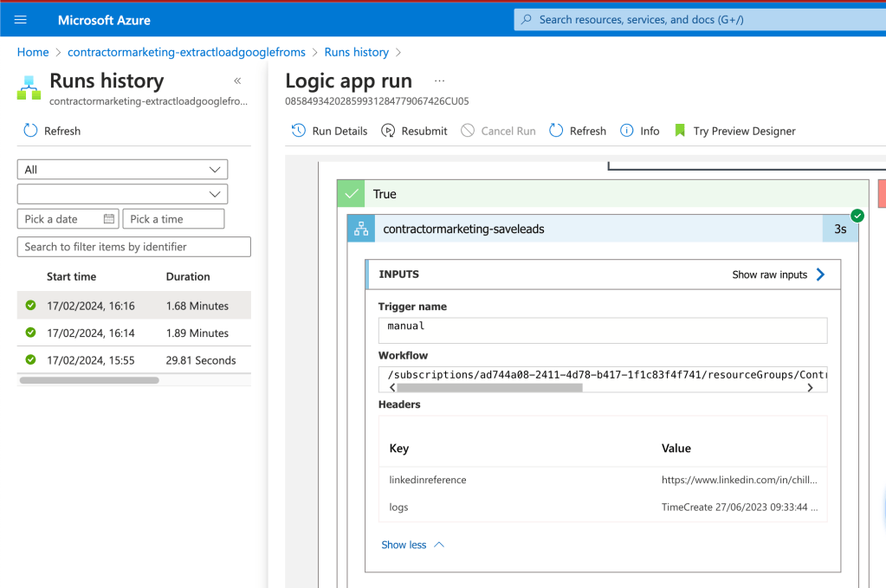Select the run from 17/02/2024, 16:16

(x=134, y=306)
